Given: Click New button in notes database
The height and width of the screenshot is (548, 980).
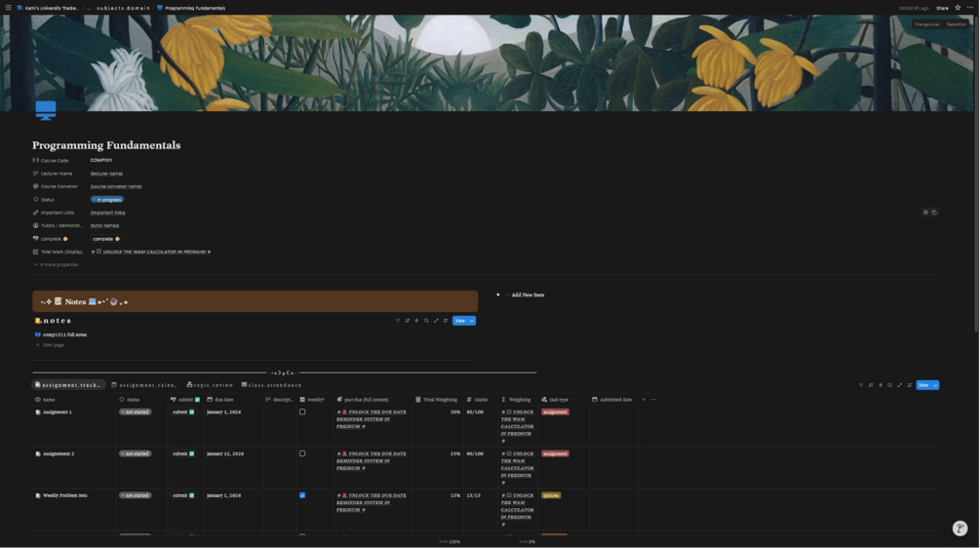Looking at the screenshot, I should click(460, 321).
